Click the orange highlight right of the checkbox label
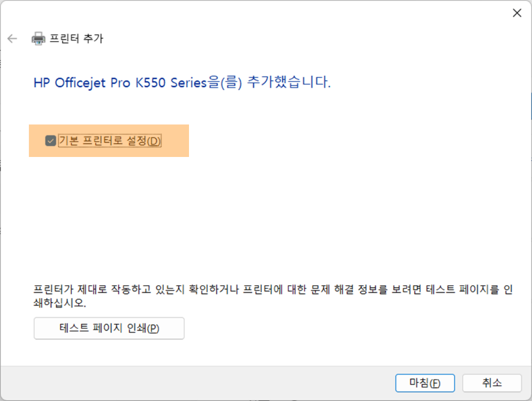 coord(175,140)
